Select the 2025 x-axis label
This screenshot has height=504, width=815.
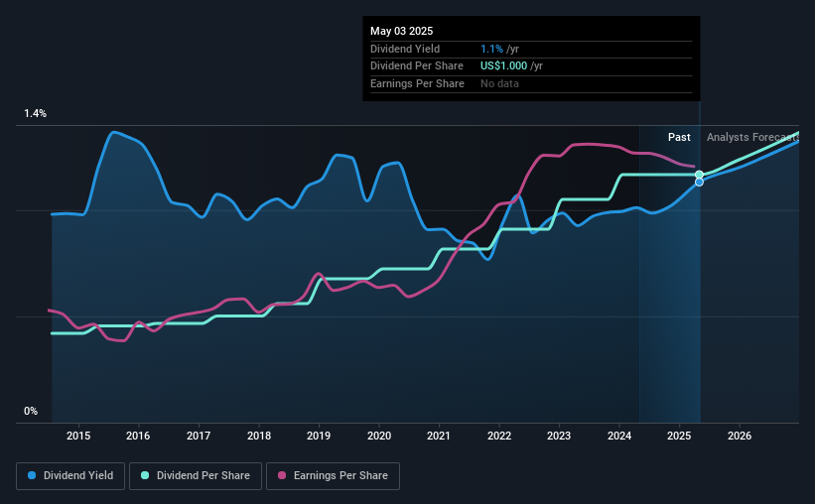(679, 436)
